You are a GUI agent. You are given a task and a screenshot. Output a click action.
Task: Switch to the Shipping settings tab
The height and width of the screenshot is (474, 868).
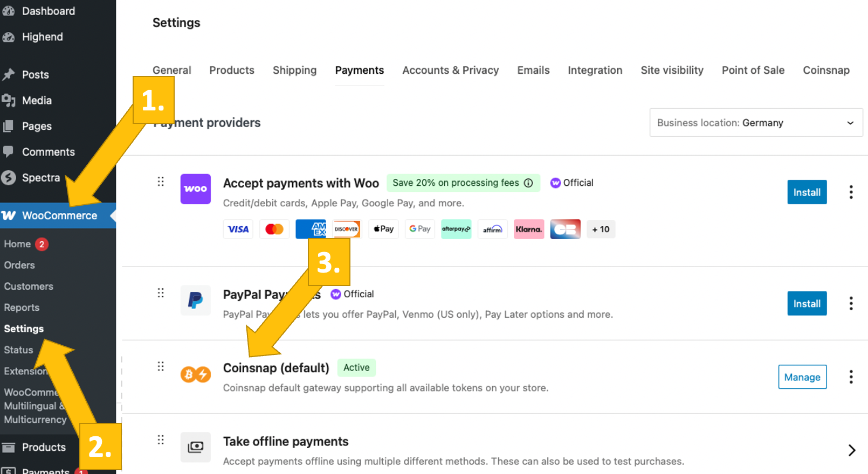(294, 71)
